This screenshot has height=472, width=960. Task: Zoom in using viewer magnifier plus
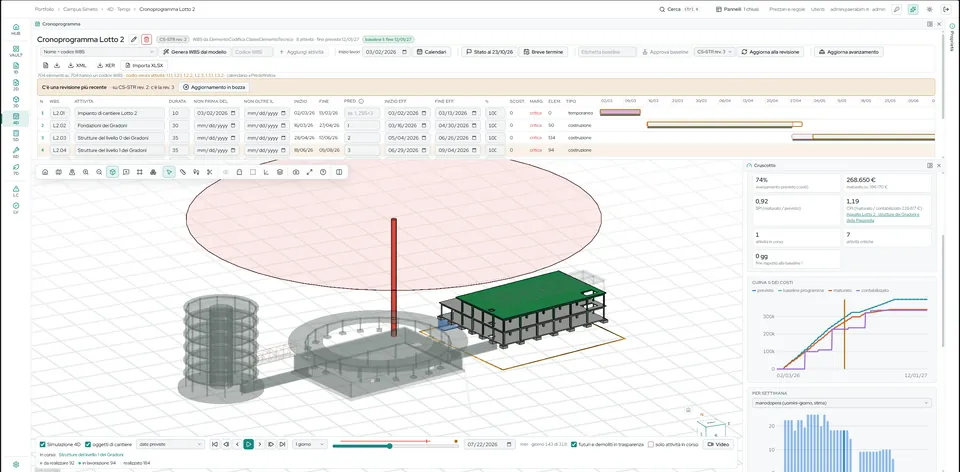[x=85, y=172]
